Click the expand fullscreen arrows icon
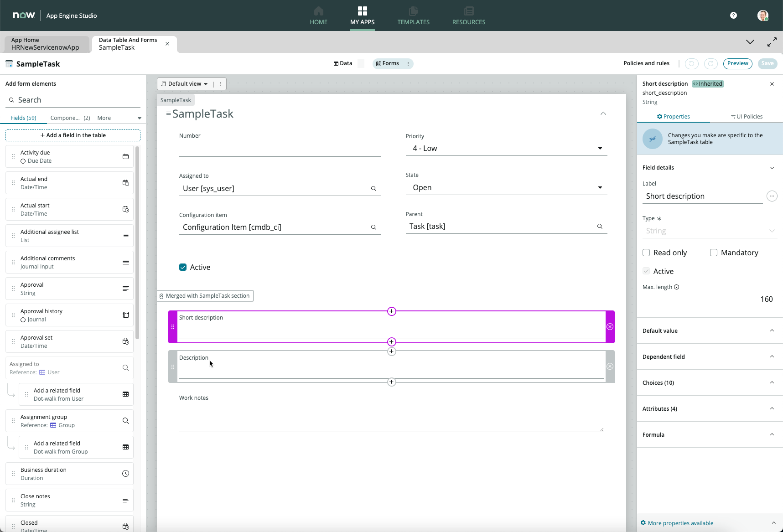 [x=772, y=42]
